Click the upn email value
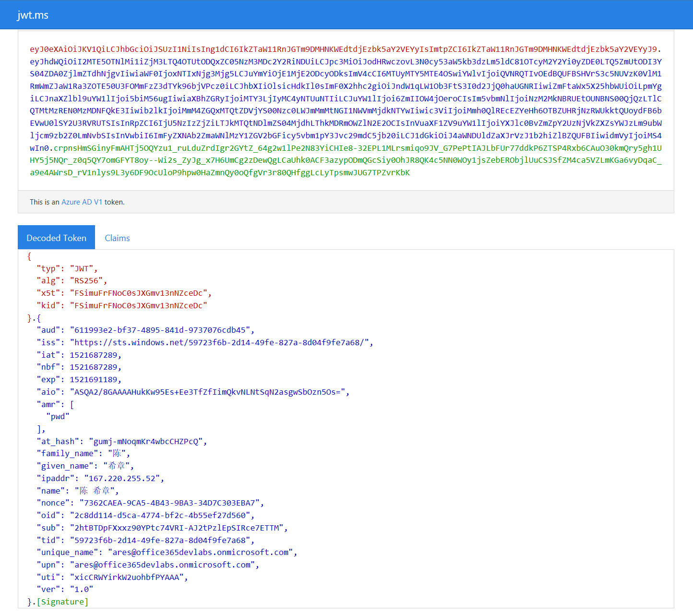 coord(163,565)
